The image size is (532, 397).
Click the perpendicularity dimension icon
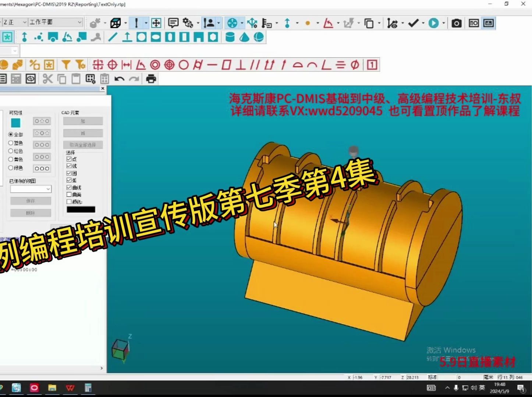[x=241, y=65]
